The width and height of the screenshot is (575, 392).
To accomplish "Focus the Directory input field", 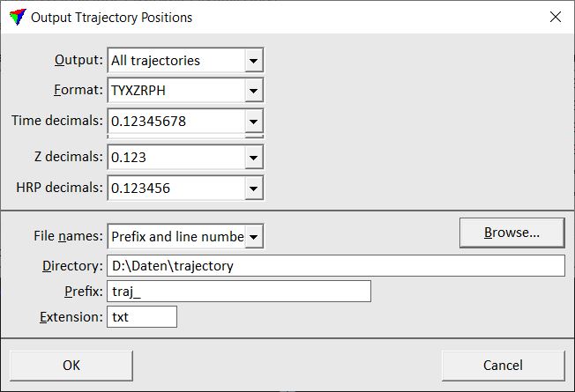I will coord(336,266).
